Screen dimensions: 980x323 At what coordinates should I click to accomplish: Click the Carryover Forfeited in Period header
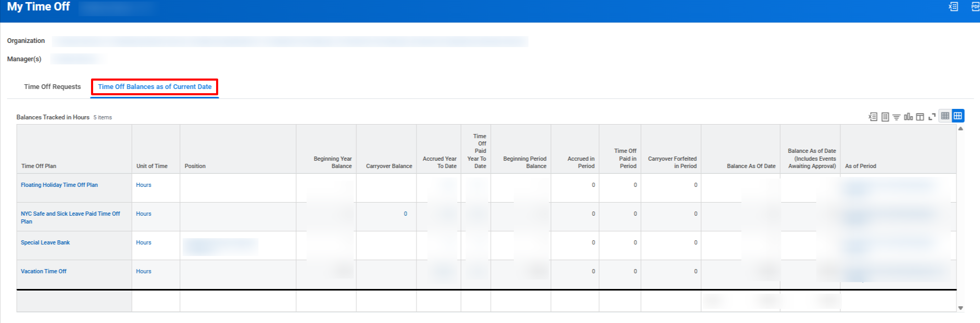[671, 149]
